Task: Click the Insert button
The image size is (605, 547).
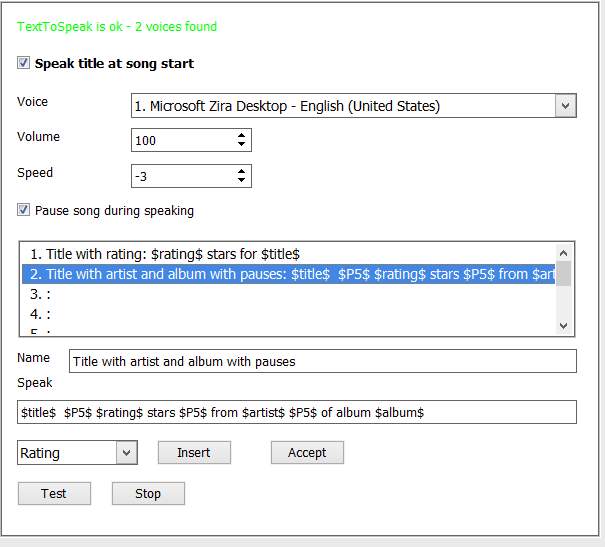Action: click(x=194, y=452)
